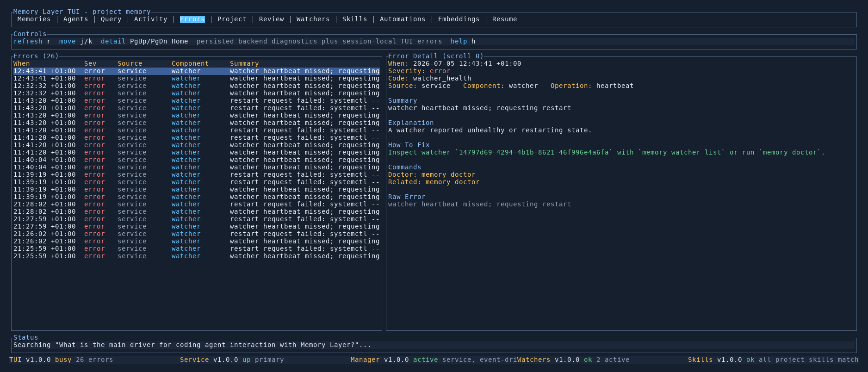Click the help control label
Image resolution: width=868 pixels, height=372 pixels.
point(459,41)
